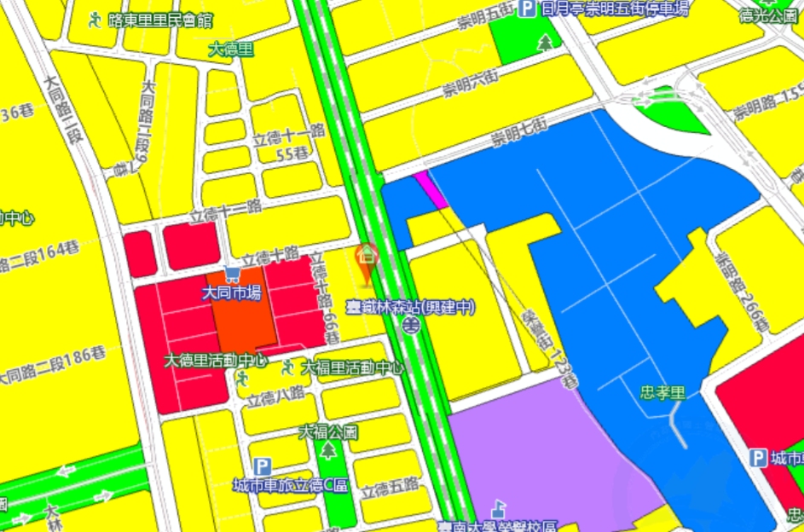Viewport: 804px width, 532px height.
Task: Click the orange house location pin marker
Action: point(367,262)
